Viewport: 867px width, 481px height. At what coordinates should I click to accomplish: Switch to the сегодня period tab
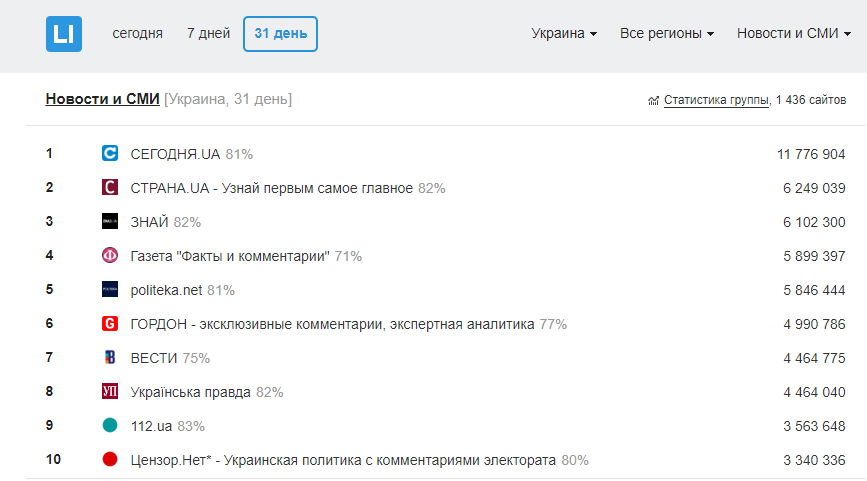pyautogui.click(x=137, y=33)
